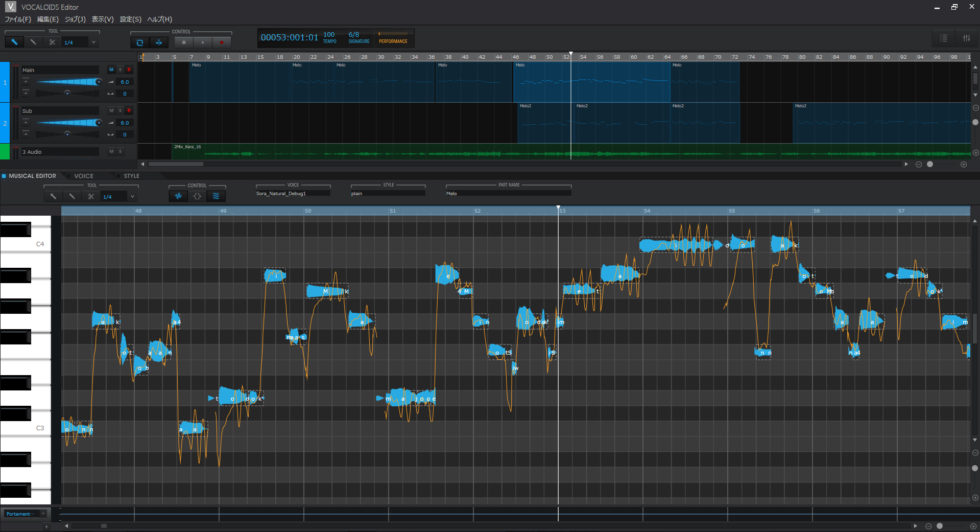The image size is (980, 532).
Task: Stop playback with the stop button
Action: pos(184,42)
